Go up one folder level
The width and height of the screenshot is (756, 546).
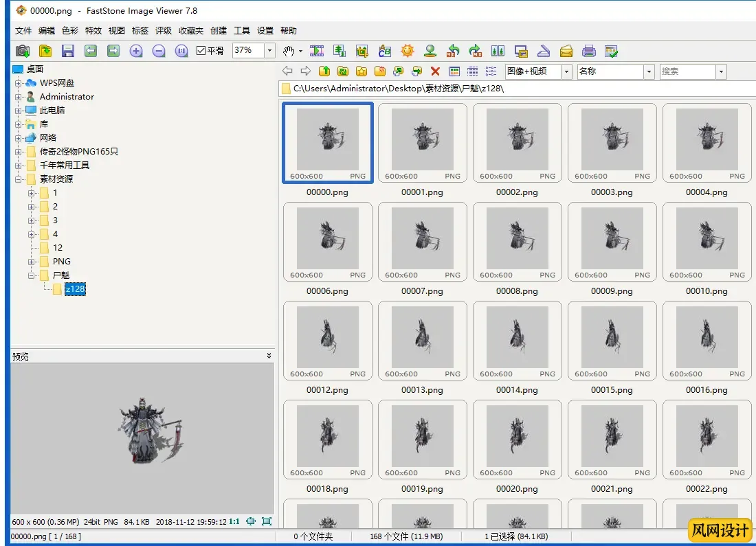click(x=324, y=71)
